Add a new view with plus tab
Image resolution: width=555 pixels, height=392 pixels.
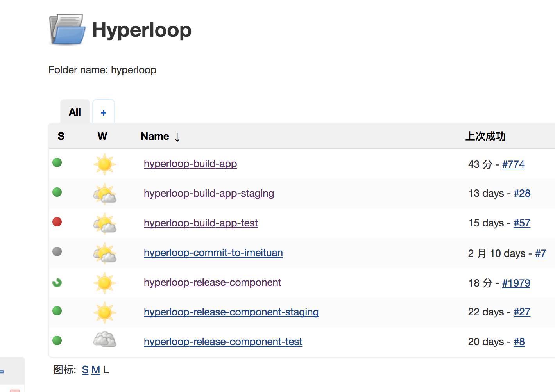[104, 112]
